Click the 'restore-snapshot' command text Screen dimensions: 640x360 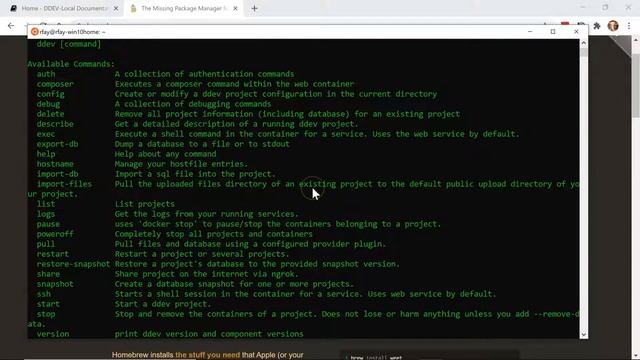(x=73, y=264)
